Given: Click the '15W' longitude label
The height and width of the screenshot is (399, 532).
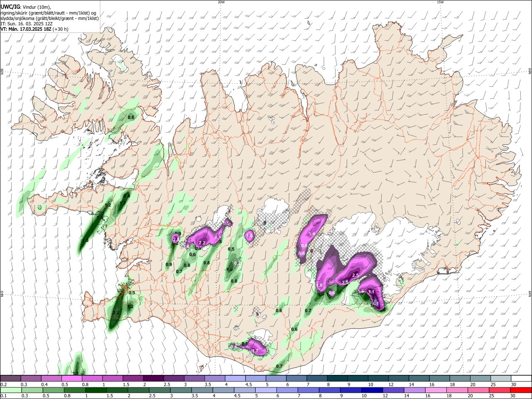Looking at the screenshot, I should click(x=440, y=2).
